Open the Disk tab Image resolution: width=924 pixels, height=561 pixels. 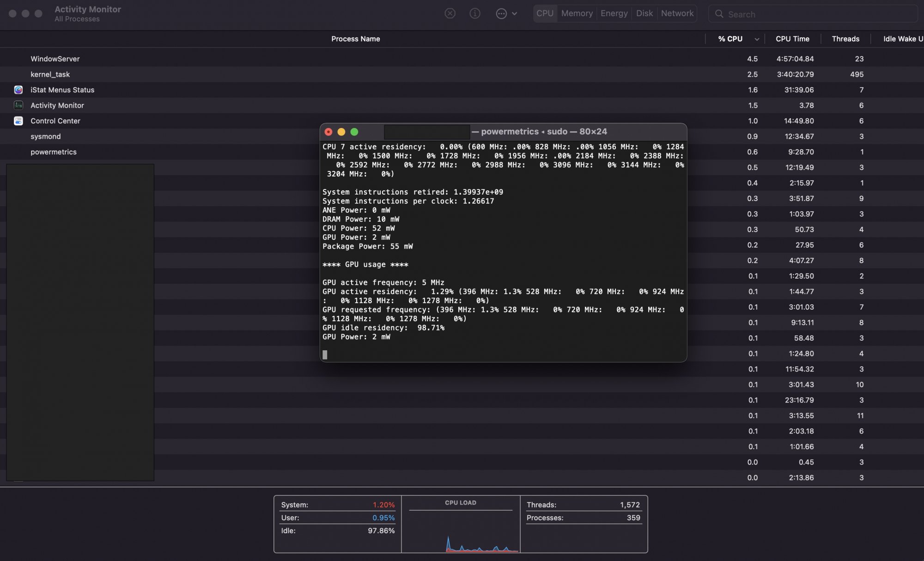(644, 13)
